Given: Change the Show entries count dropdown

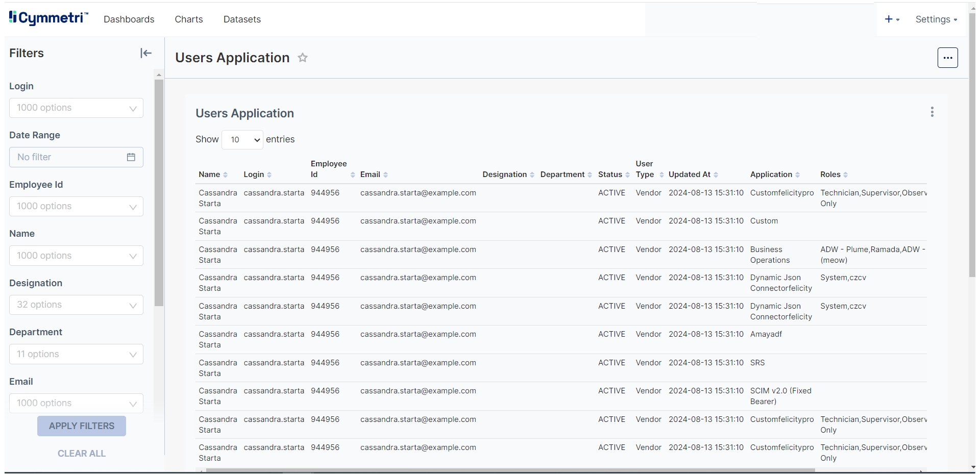Looking at the screenshot, I should coord(242,140).
